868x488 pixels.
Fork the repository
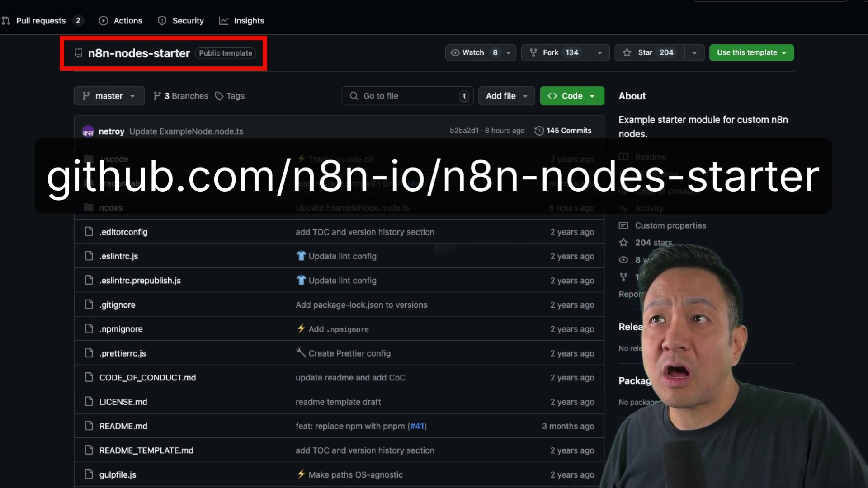[556, 52]
